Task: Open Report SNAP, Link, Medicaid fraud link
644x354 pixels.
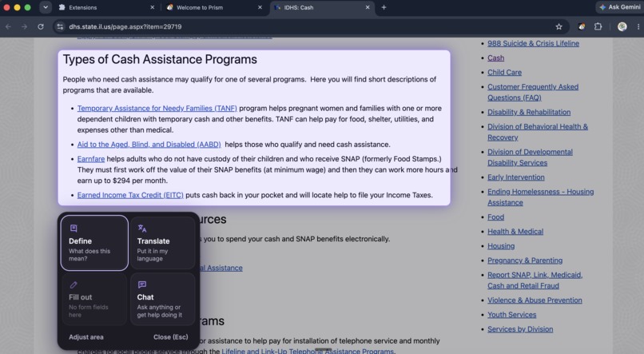Action: tap(535, 280)
